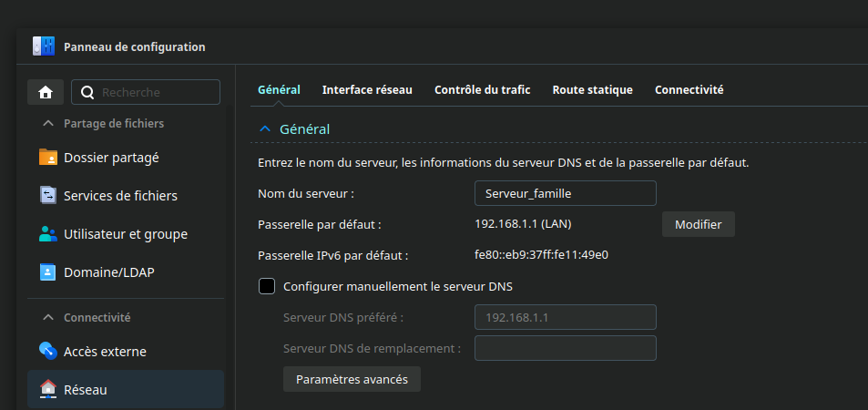Switch to the Interface réseau tab
This screenshot has width=868, height=410.
(367, 90)
